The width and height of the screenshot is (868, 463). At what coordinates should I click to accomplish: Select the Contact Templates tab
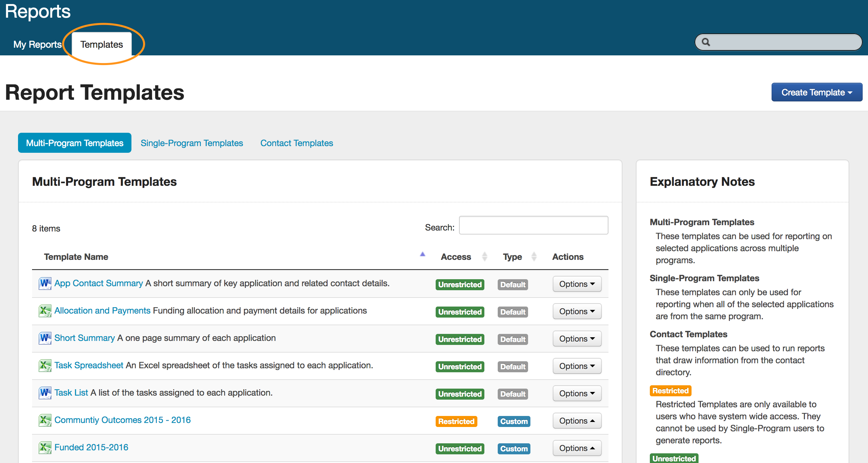click(297, 143)
